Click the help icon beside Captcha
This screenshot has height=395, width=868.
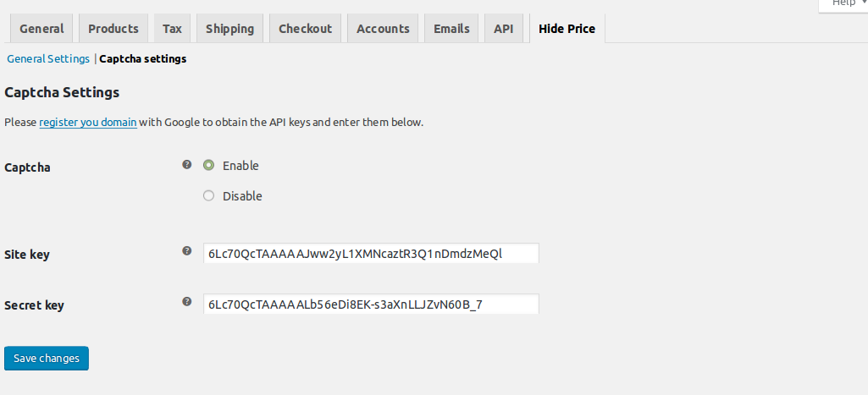[187, 165]
